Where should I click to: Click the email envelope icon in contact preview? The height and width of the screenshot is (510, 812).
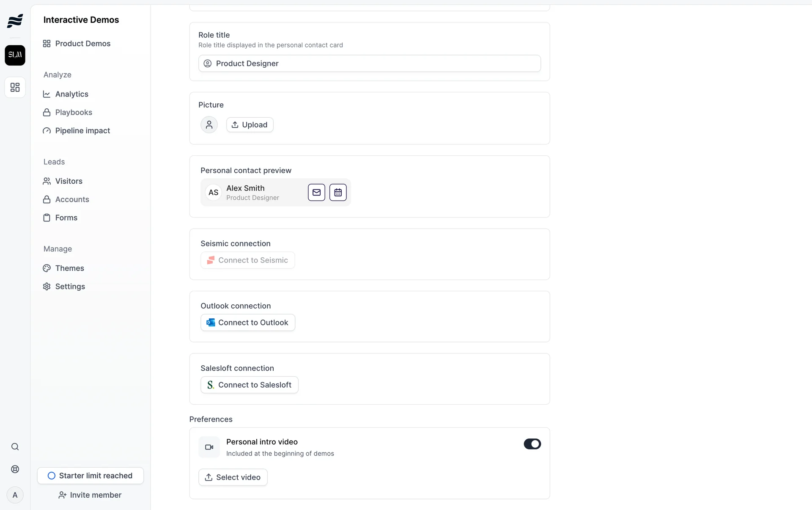[316, 192]
